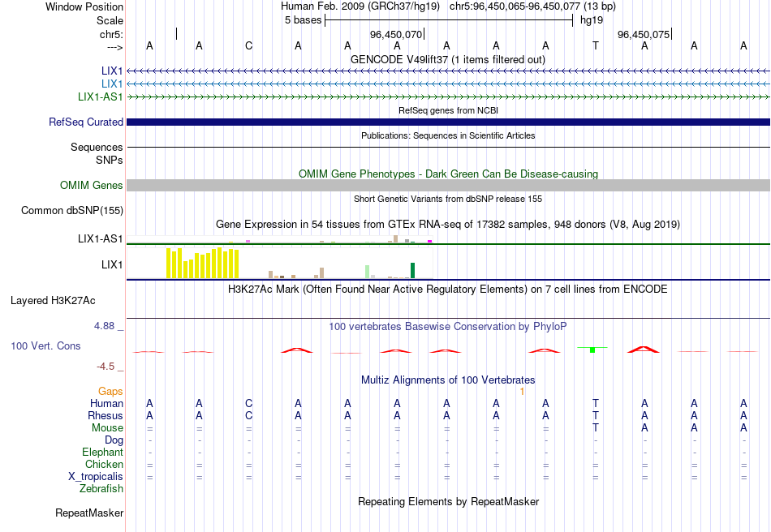Click the Dog alignment row label

(x=114, y=440)
